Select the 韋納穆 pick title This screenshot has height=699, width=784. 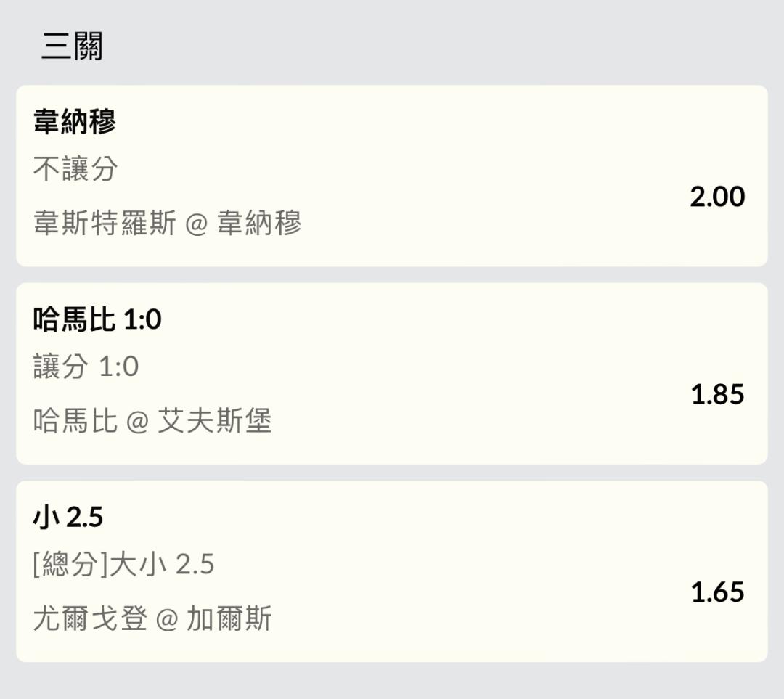(75, 121)
